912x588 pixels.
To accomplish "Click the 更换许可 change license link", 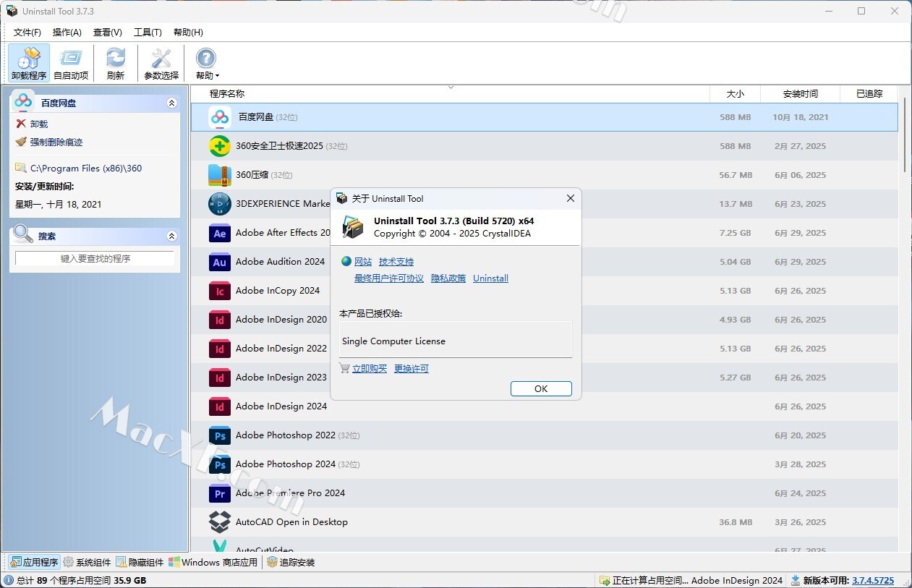I will click(412, 369).
